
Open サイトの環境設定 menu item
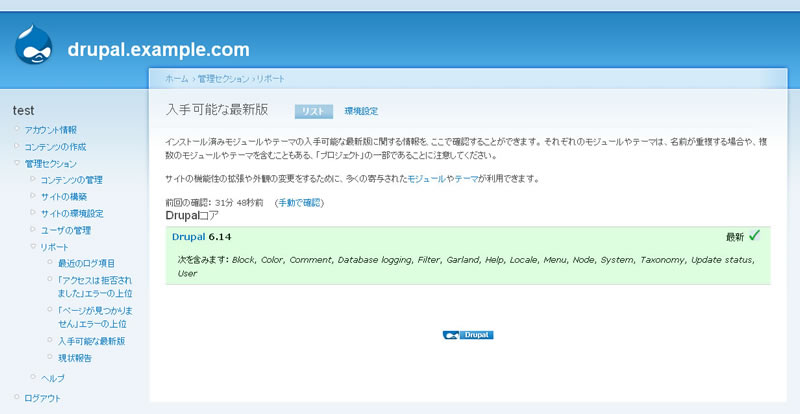click(x=72, y=213)
